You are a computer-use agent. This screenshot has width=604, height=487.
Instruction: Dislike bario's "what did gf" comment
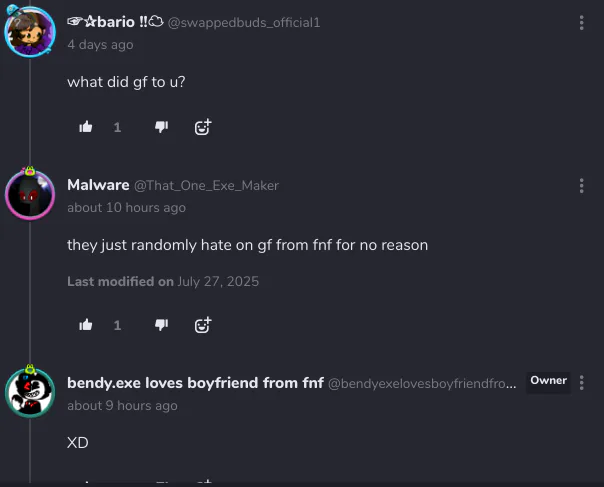(161, 127)
